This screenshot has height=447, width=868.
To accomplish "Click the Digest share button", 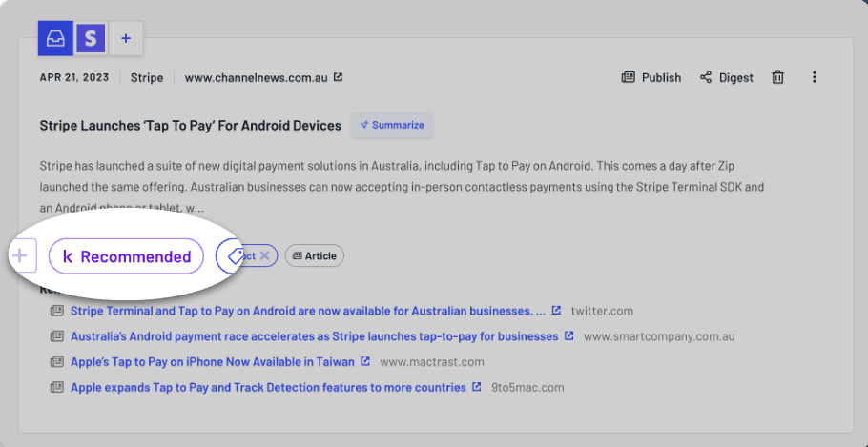I will 726,77.
